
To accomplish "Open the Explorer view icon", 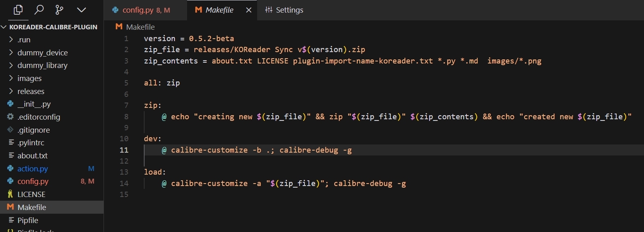I will tap(18, 10).
